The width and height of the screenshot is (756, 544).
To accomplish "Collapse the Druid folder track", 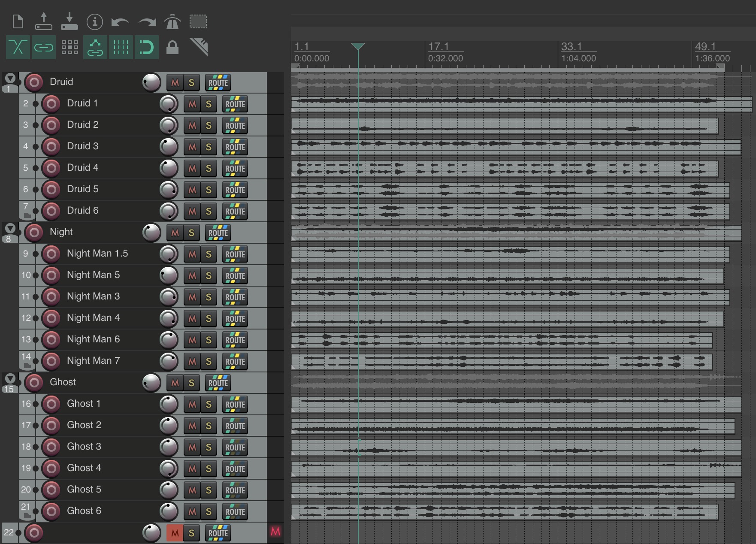I will [10, 79].
